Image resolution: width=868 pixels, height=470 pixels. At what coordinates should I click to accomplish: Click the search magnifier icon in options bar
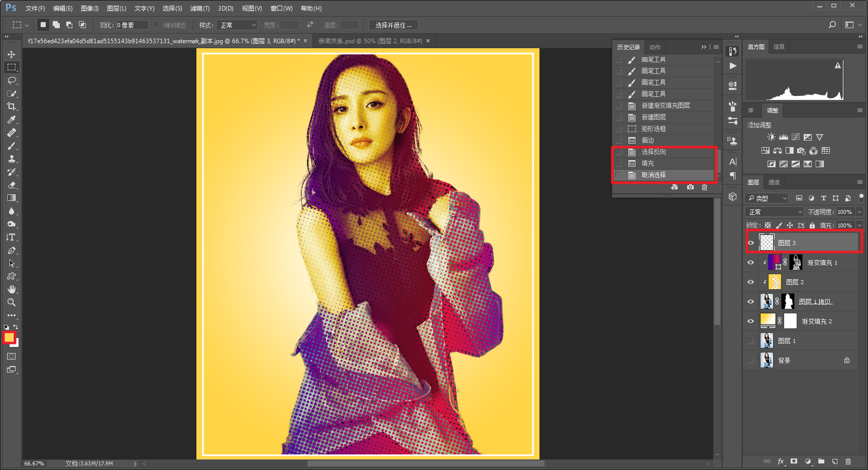(832, 25)
